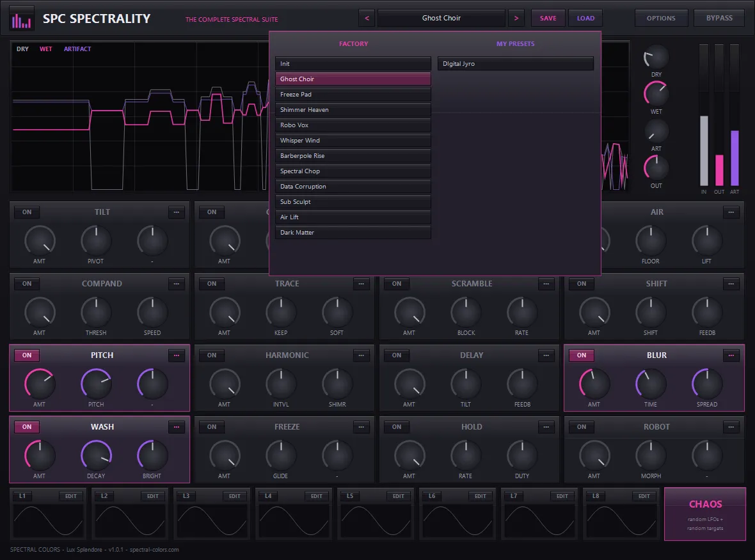Click the HOLD DUTY knob
The height and width of the screenshot is (560, 755).
[x=523, y=456]
